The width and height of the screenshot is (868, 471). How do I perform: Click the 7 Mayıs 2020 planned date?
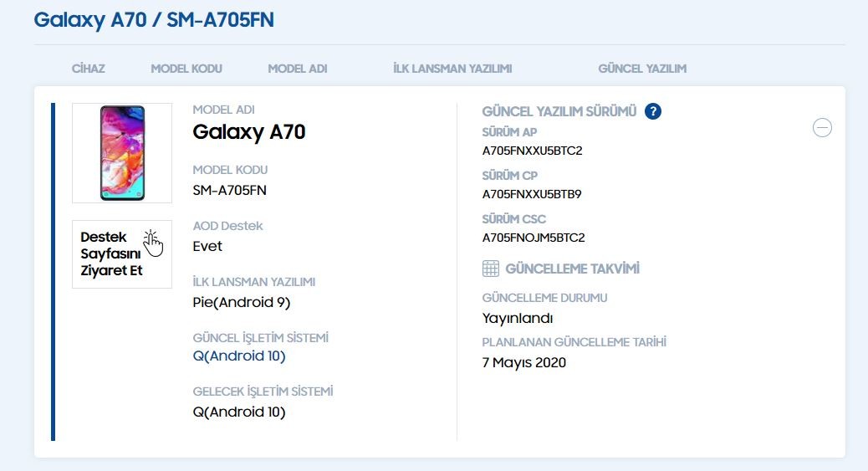pyautogui.click(x=524, y=362)
